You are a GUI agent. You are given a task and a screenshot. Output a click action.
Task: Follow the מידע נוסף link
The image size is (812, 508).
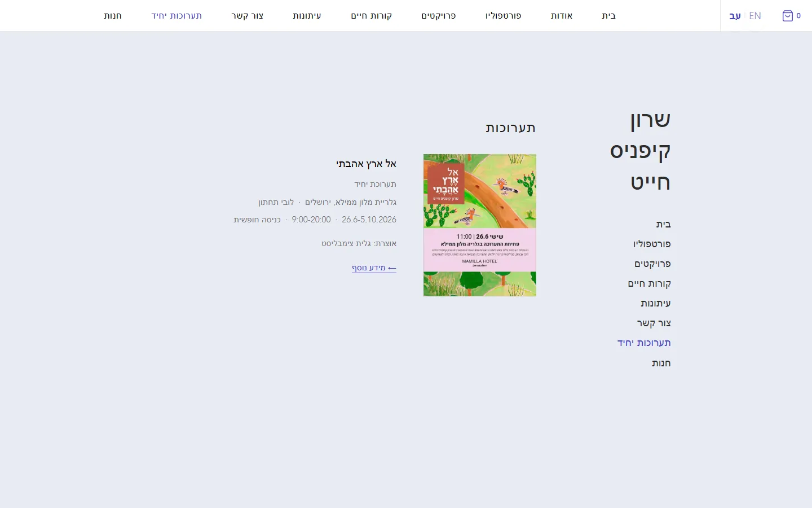(374, 268)
